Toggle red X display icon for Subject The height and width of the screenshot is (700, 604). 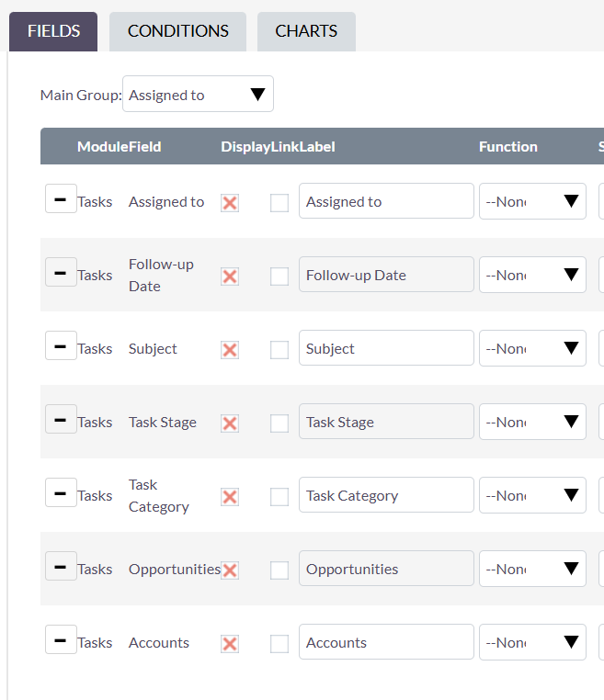230,350
